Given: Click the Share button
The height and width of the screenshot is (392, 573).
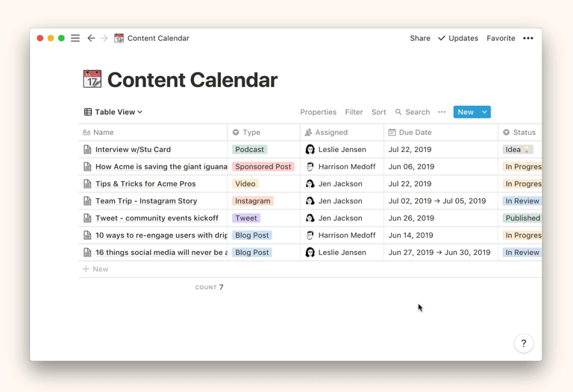Looking at the screenshot, I should coord(420,38).
